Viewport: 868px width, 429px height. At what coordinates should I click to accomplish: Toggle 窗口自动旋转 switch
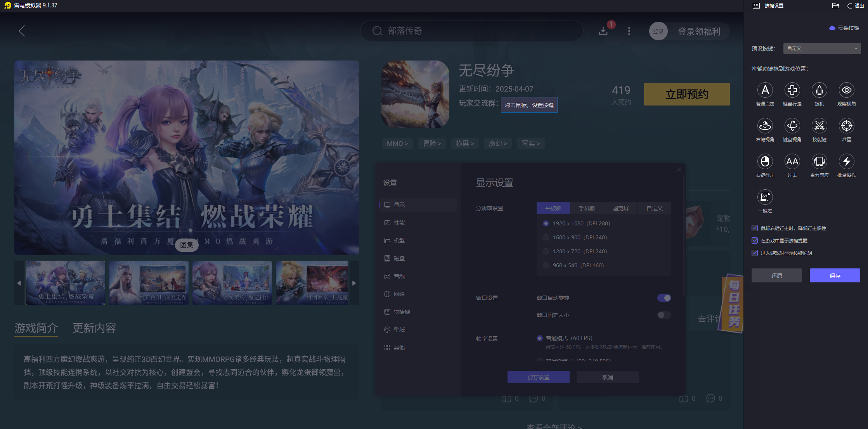(664, 298)
